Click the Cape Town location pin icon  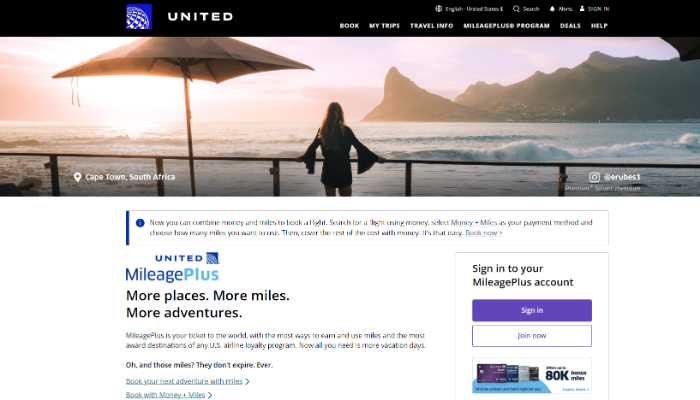[77, 177]
